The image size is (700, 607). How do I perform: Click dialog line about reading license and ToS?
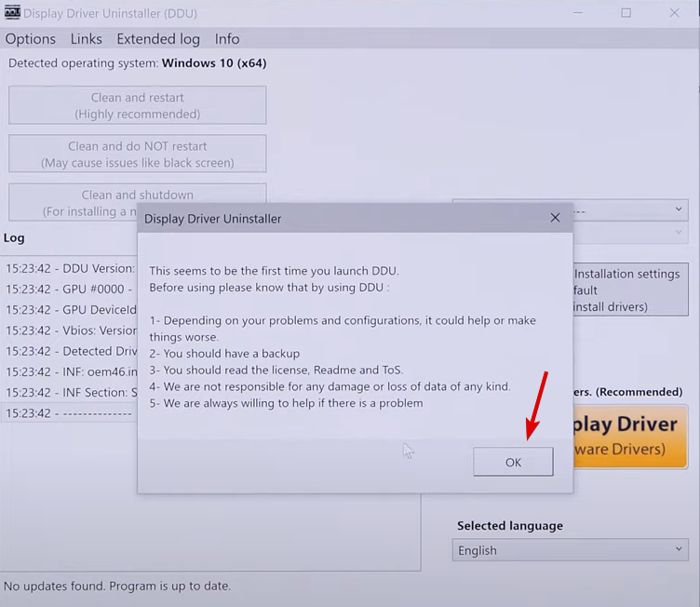(276, 370)
